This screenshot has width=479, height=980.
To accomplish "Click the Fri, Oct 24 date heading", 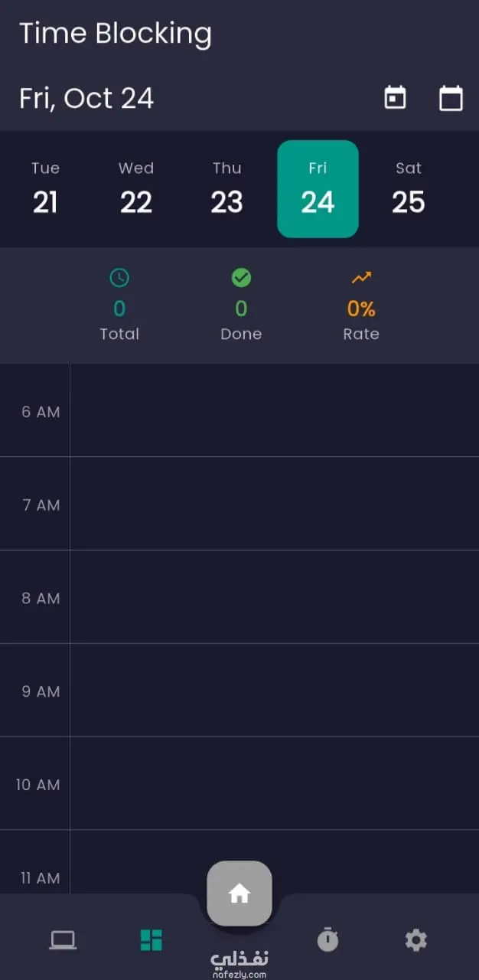I will (86, 98).
